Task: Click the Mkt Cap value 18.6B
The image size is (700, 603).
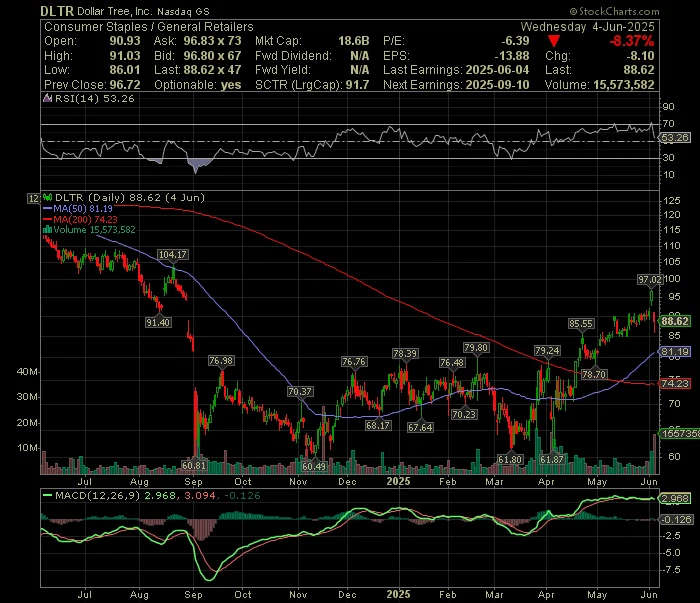Action: (354, 41)
